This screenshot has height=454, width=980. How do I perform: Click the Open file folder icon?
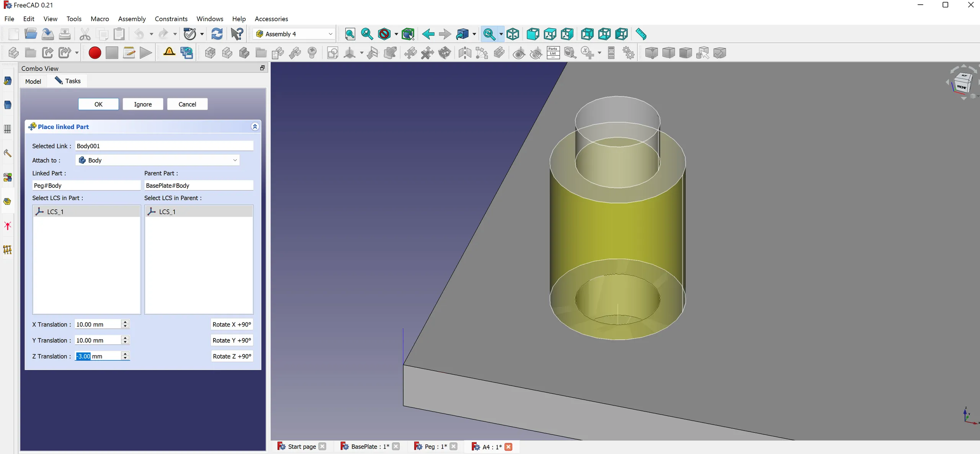pyautogui.click(x=31, y=34)
